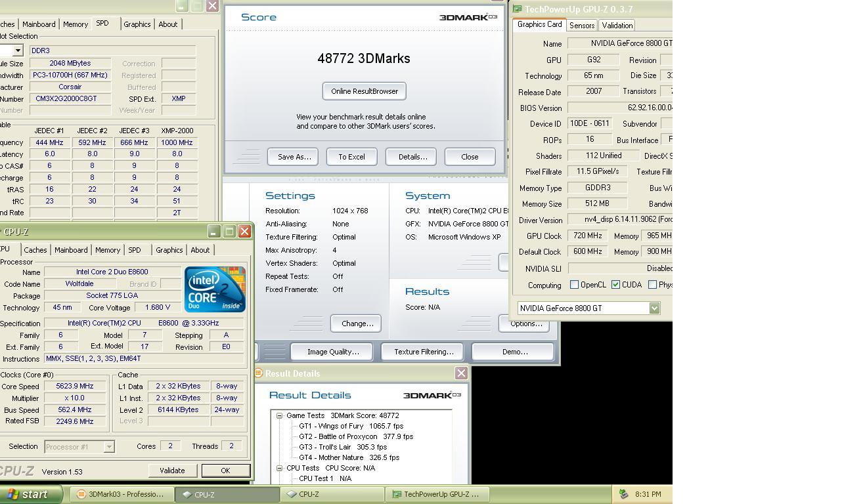Screen dimensions: 865x504
Task: Open the About tab in front CPU-Z
Action: click(200, 250)
